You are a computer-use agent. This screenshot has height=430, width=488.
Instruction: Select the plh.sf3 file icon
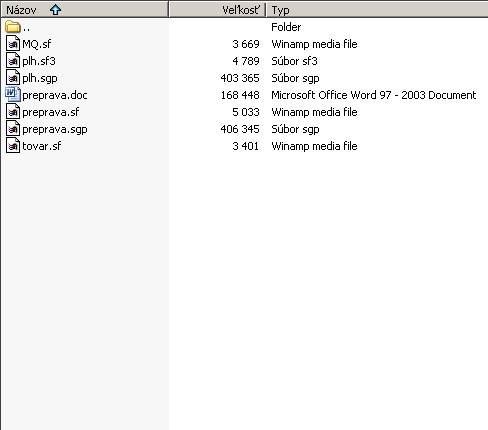coord(13,61)
